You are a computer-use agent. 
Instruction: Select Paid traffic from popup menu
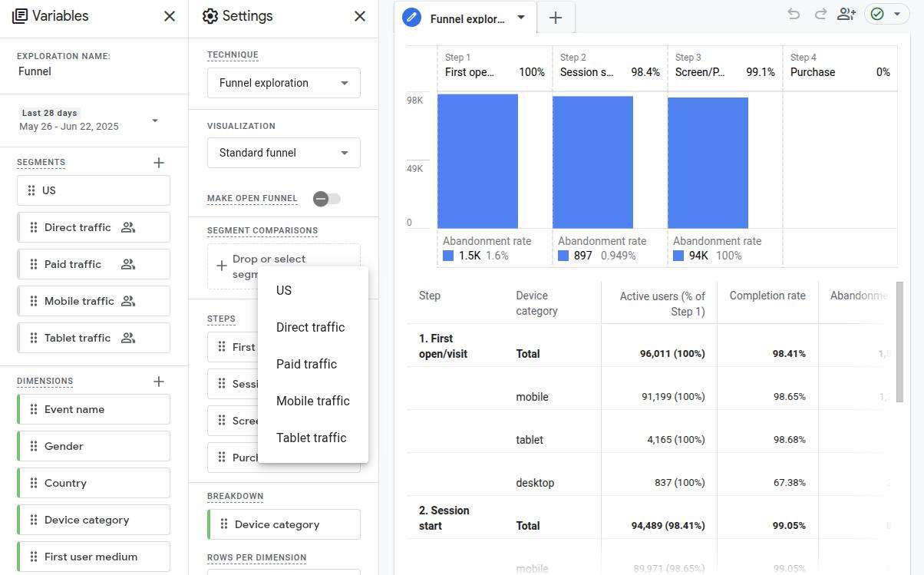coord(313,364)
